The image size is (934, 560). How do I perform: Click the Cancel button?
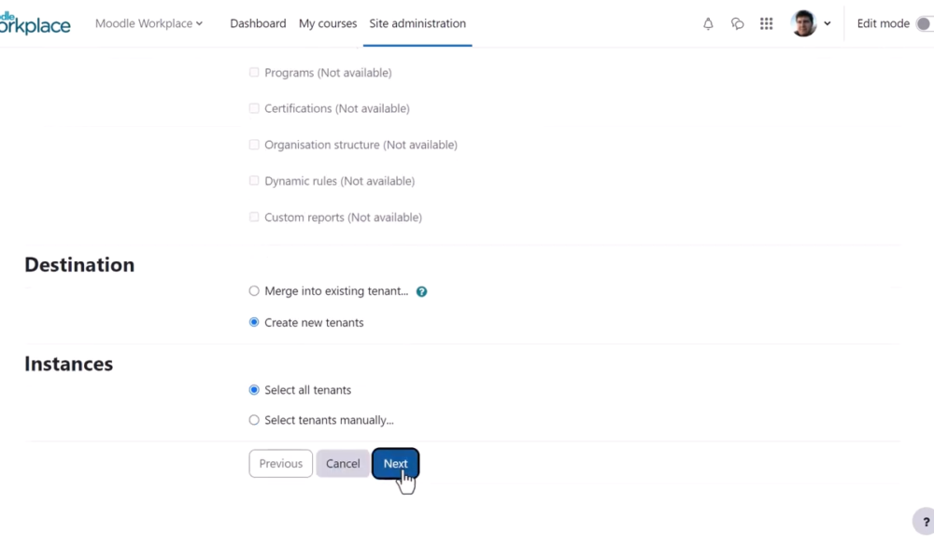(343, 464)
